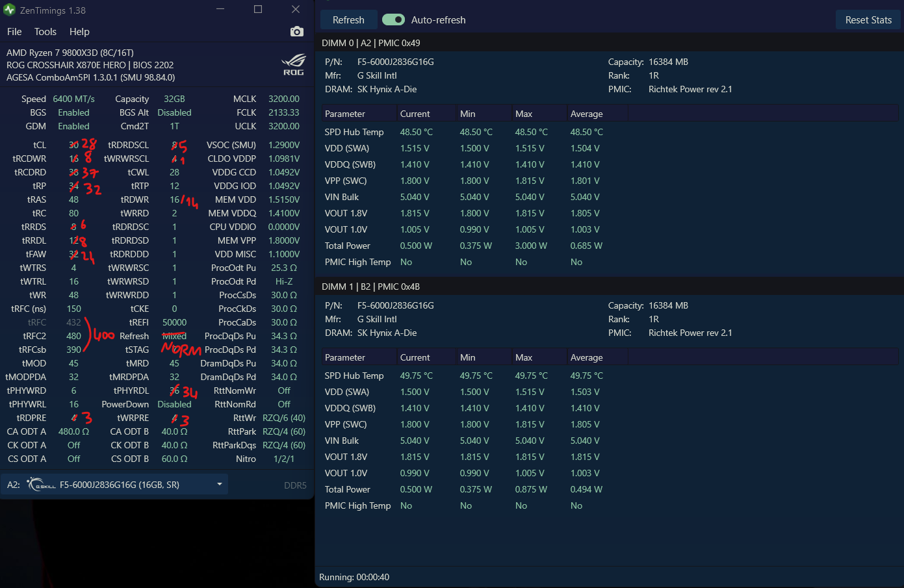Click the FCLK 2133.33 value
Image resolution: width=904 pixels, height=588 pixels.
(284, 112)
